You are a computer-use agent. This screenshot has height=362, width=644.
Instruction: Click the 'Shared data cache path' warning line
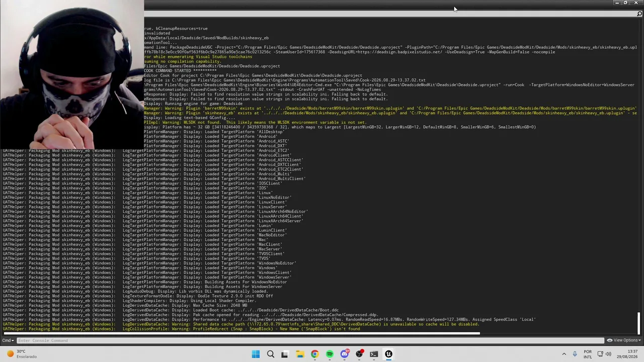241,324
